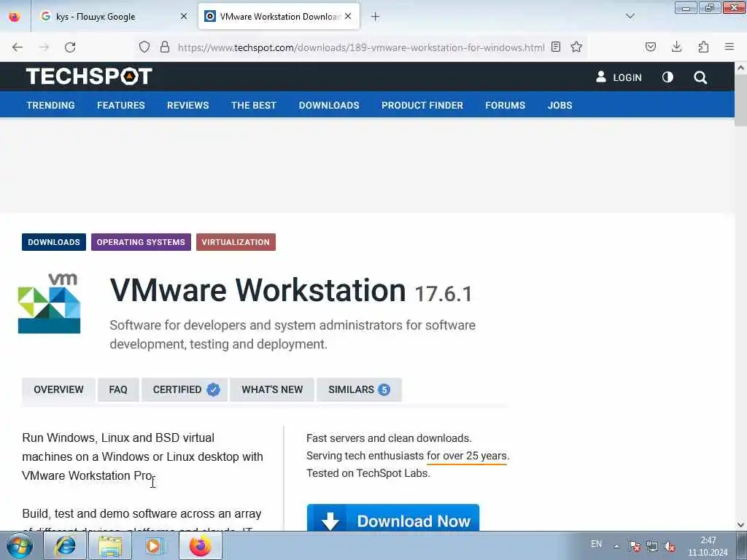Open Action Center flag tray icon
This screenshot has height=560, width=747.
pos(634,546)
